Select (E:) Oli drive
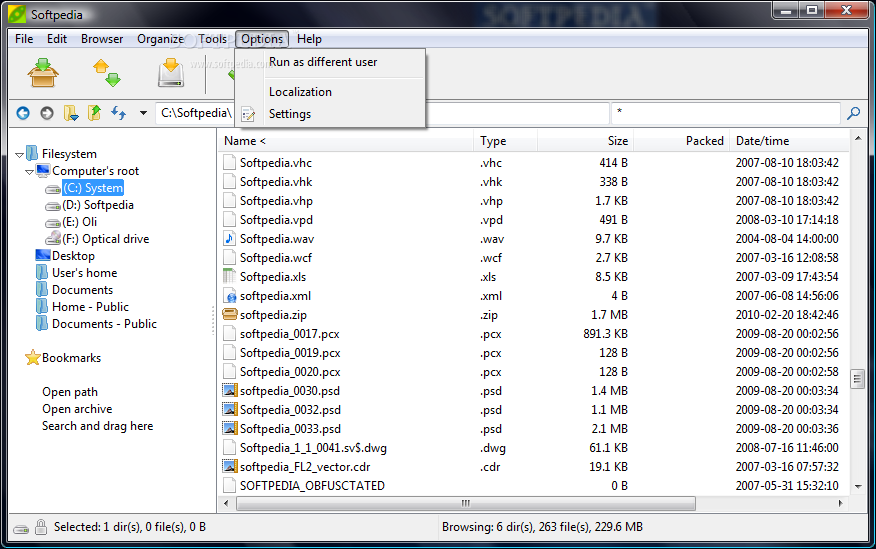This screenshot has height=549, width=876. pos(79,222)
